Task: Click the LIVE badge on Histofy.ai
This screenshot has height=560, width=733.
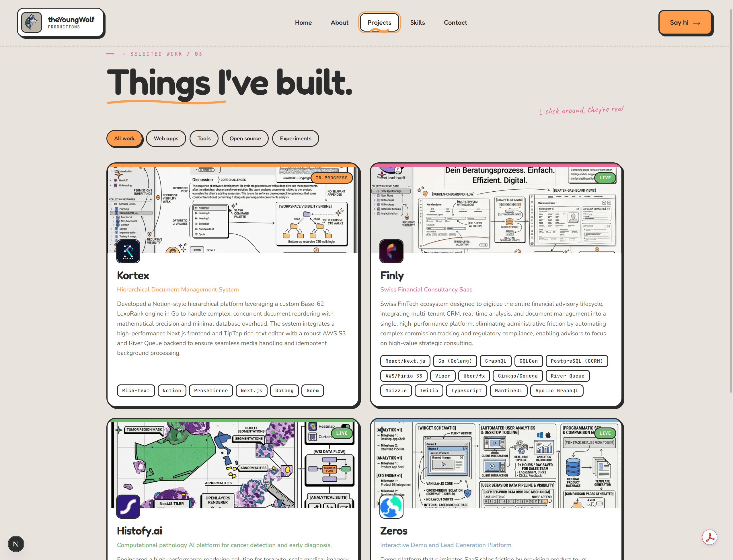Action: click(x=342, y=433)
